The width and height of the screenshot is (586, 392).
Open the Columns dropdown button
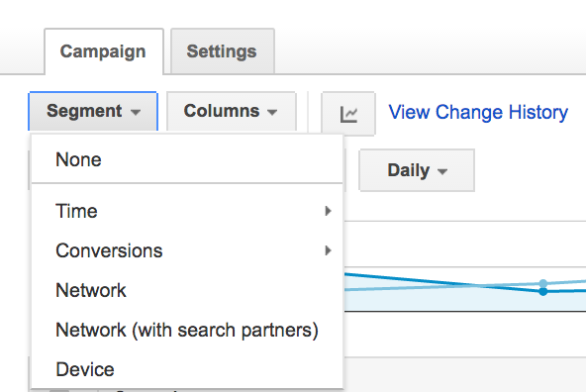tap(232, 111)
